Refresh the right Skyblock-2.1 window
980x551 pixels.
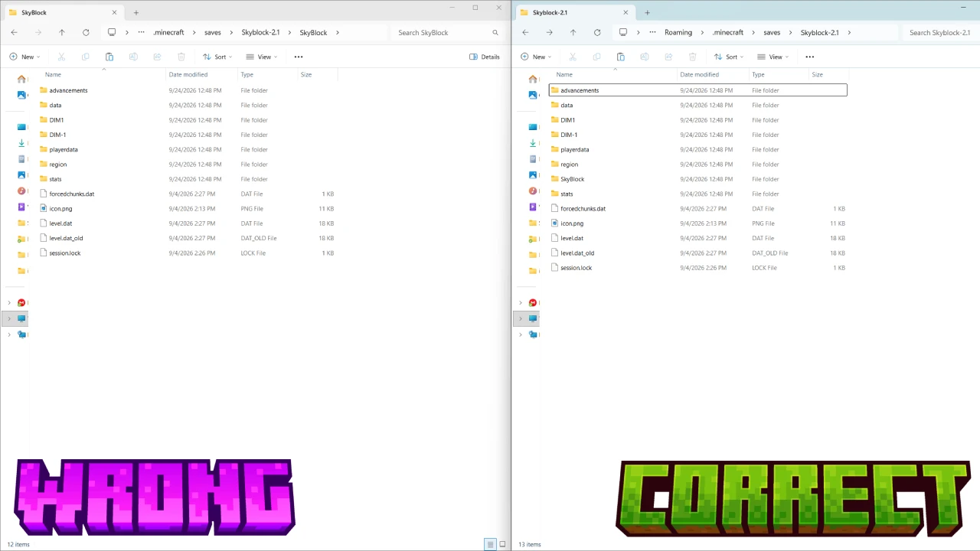(x=597, y=32)
